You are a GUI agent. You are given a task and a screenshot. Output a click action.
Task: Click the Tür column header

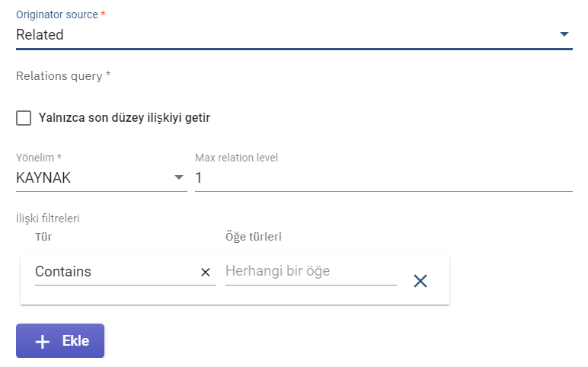[x=43, y=237]
